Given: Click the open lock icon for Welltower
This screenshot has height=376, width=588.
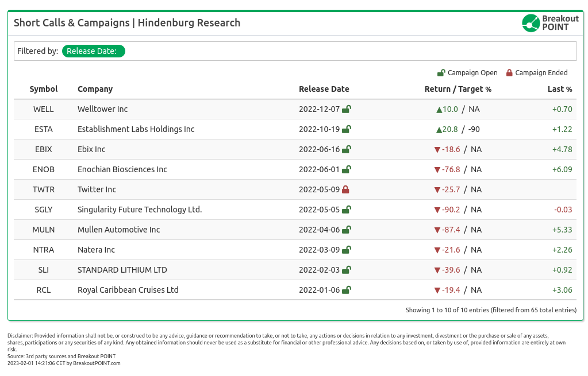Looking at the screenshot, I should click(347, 109).
